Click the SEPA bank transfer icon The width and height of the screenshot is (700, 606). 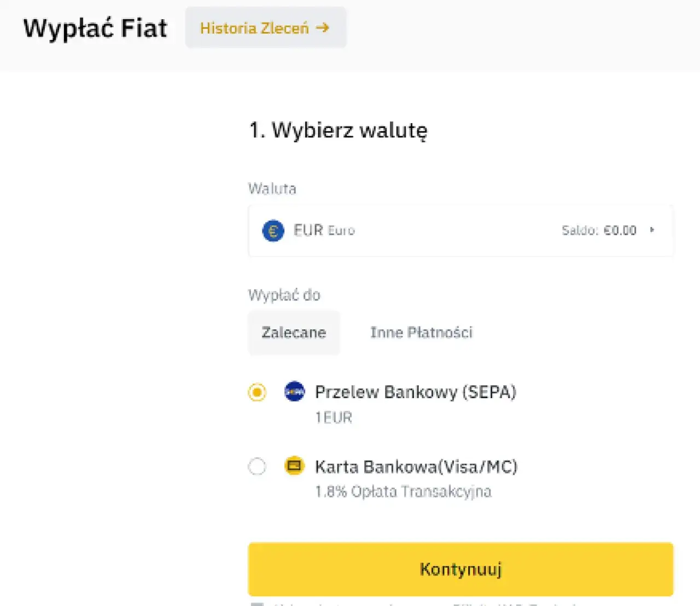294,392
